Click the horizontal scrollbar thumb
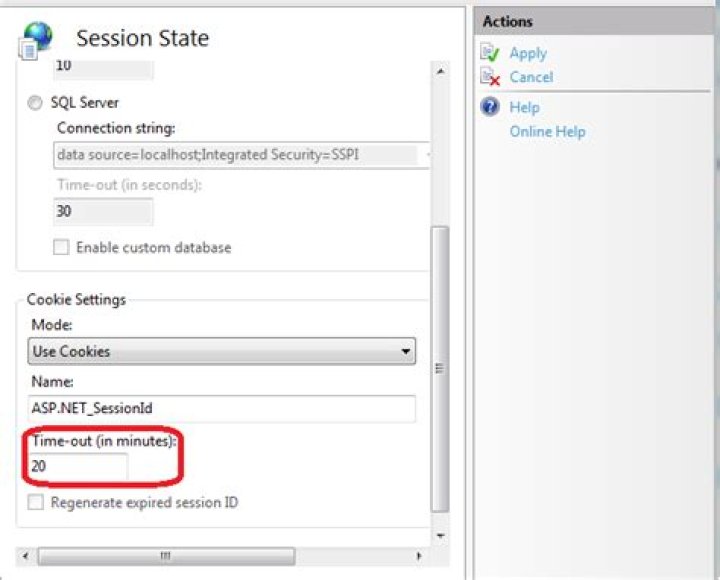 click(x=166, y=556)
